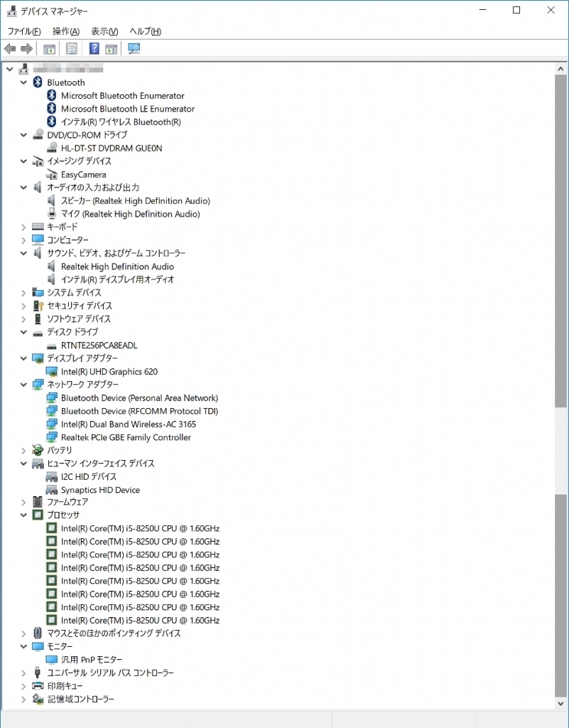Select Intel(R) UHD Graphics 620 adapter
The width and height of the screenshot is (569, 728).
coord(109,371)
